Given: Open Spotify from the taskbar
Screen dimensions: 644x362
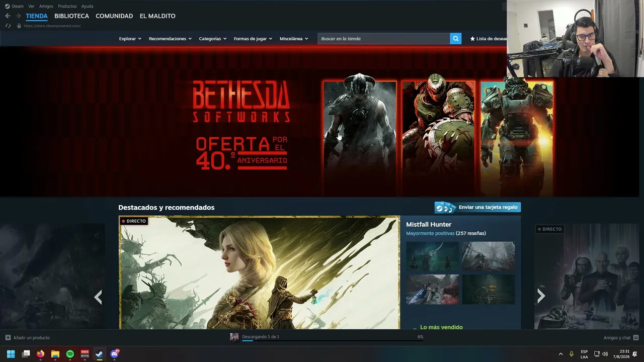Looking at the screenshot, I should pyautogui.click(x=70, y=354).
